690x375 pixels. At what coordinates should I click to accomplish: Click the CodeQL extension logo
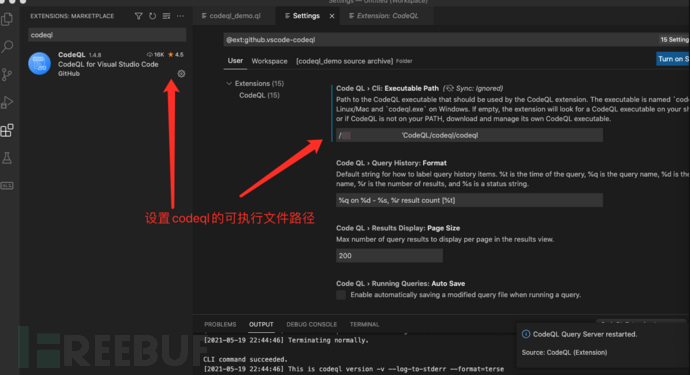tap(40, 64)
